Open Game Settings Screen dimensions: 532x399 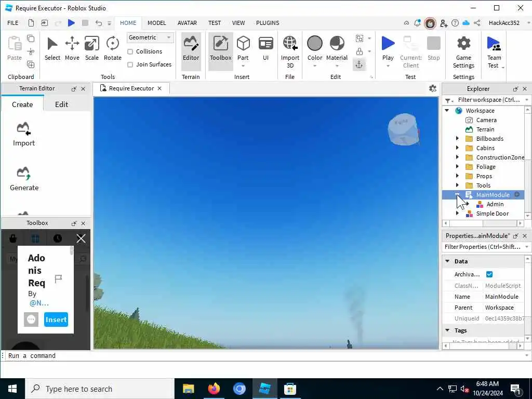pos(463,52)
